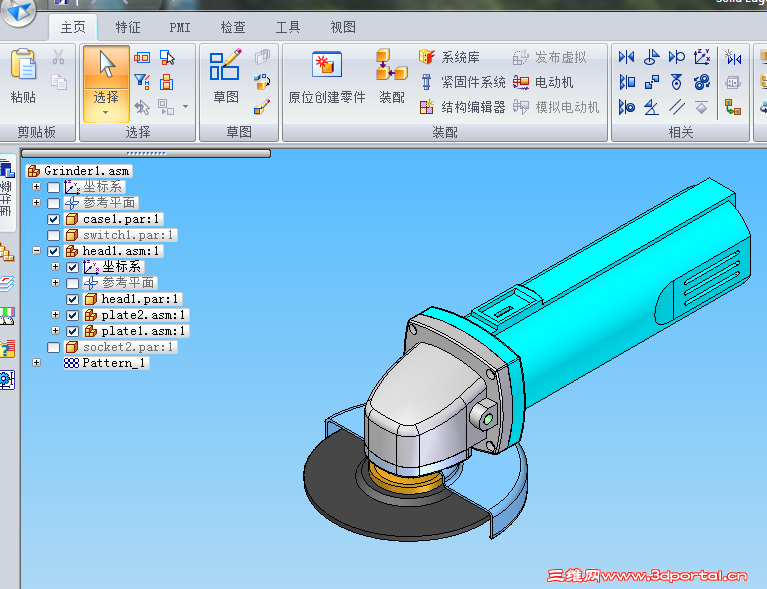The image size is (767, 589).
Task: Open the Structure Editor (结构编辑器)
Action: 463,107
